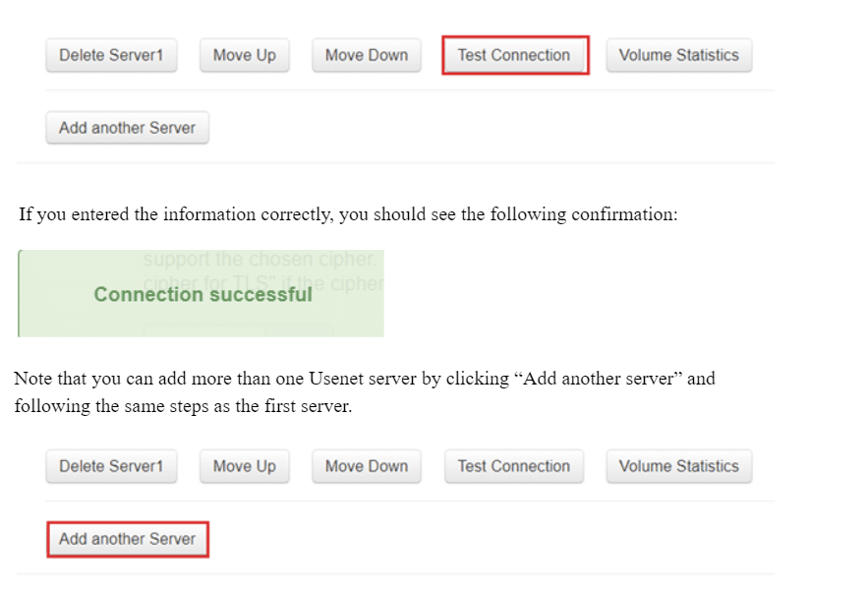The image size is (868, 594).
Task: Select the Connection successful confirmation text
Action: coord(202,293)
